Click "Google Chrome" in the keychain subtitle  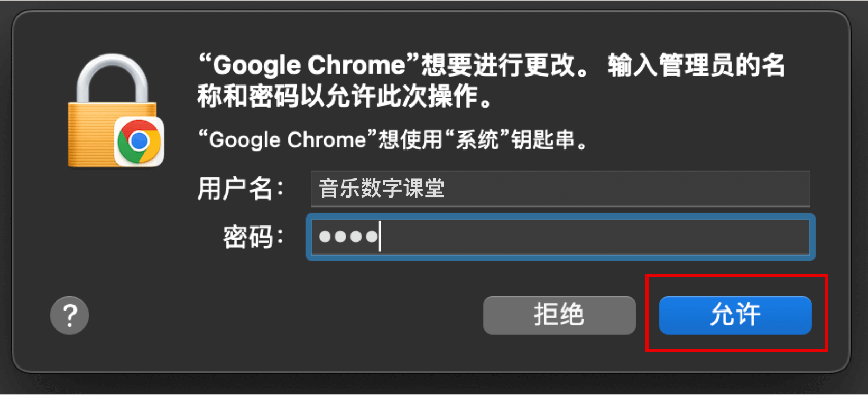[x=288, y=140]
